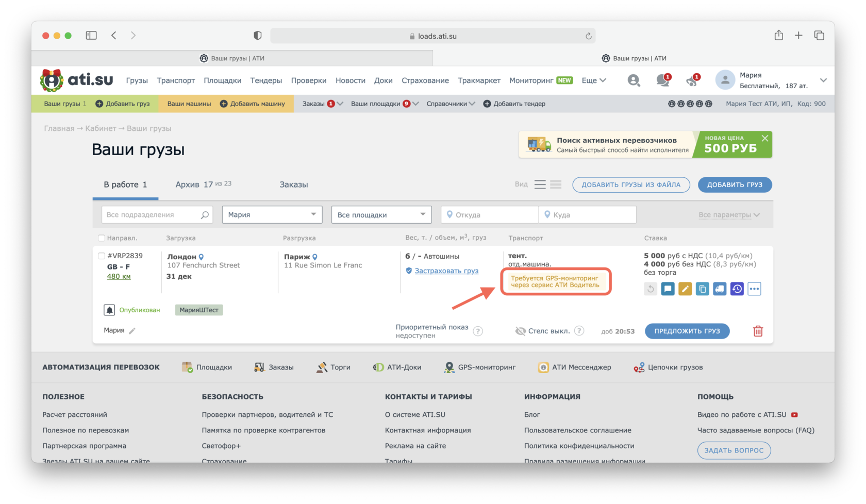Click the user profile avatar in header
The width and height of the screenshot is (866, 504).
tap(725, 80)
